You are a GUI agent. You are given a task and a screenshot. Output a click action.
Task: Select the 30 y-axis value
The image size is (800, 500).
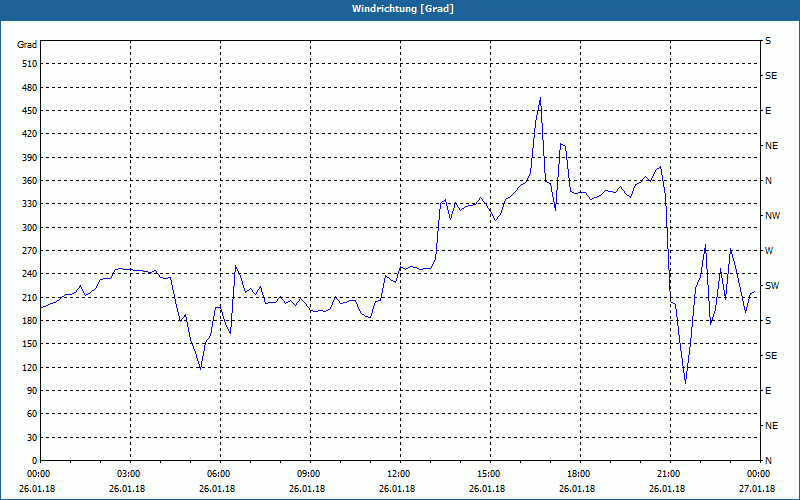[x=32, y=437]
